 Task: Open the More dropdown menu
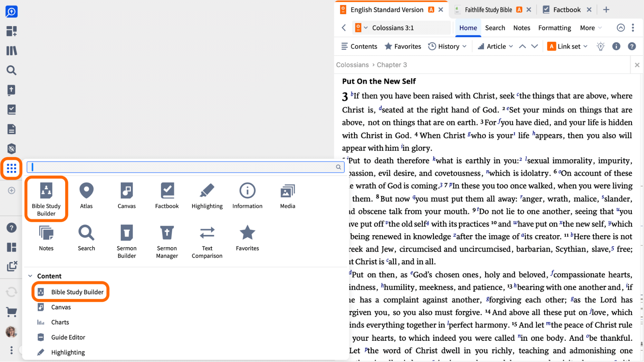coord(591,28)
